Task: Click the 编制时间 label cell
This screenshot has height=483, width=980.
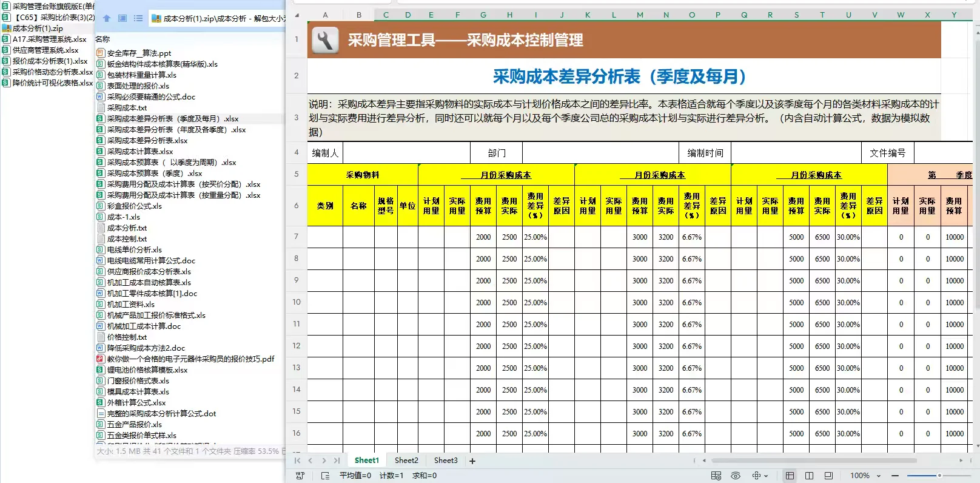Action: (x=705, y=153)
